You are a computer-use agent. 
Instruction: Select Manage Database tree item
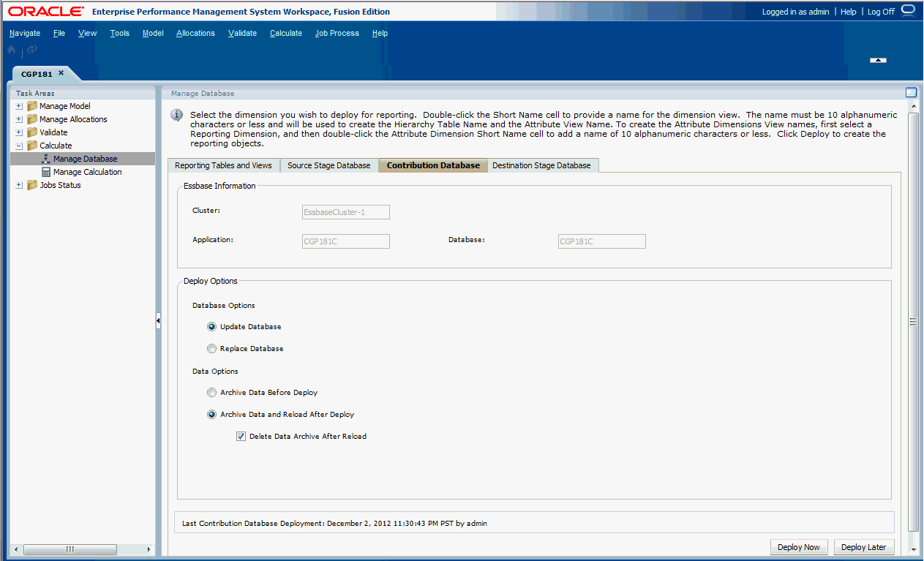click(x=85, y=159)
